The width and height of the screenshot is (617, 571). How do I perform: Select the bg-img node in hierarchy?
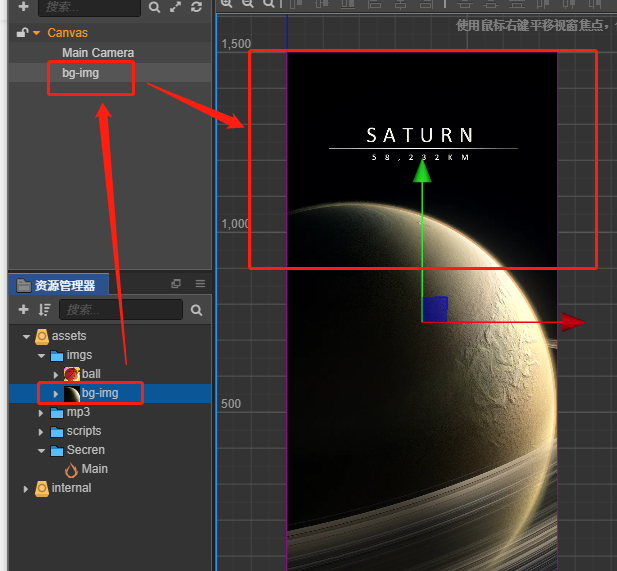(x=81, y=73)
